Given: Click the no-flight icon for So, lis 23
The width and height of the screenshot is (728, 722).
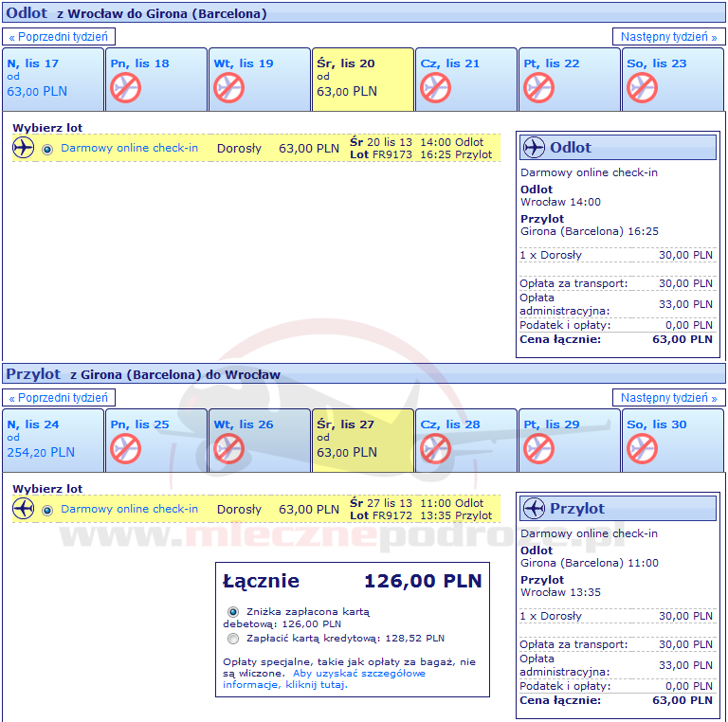Looking at the screenshot, I should [642, 88].
